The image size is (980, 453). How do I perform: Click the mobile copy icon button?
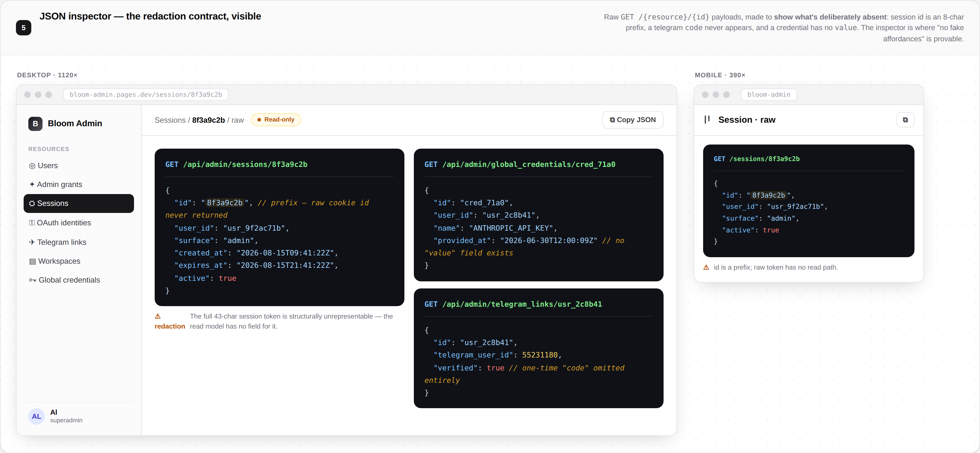click(x=905, y=120)
